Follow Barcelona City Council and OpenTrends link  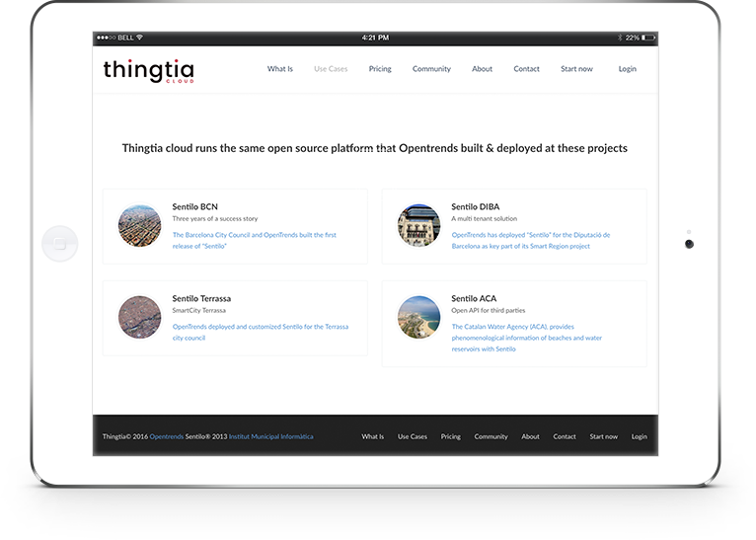pos(255,240)
